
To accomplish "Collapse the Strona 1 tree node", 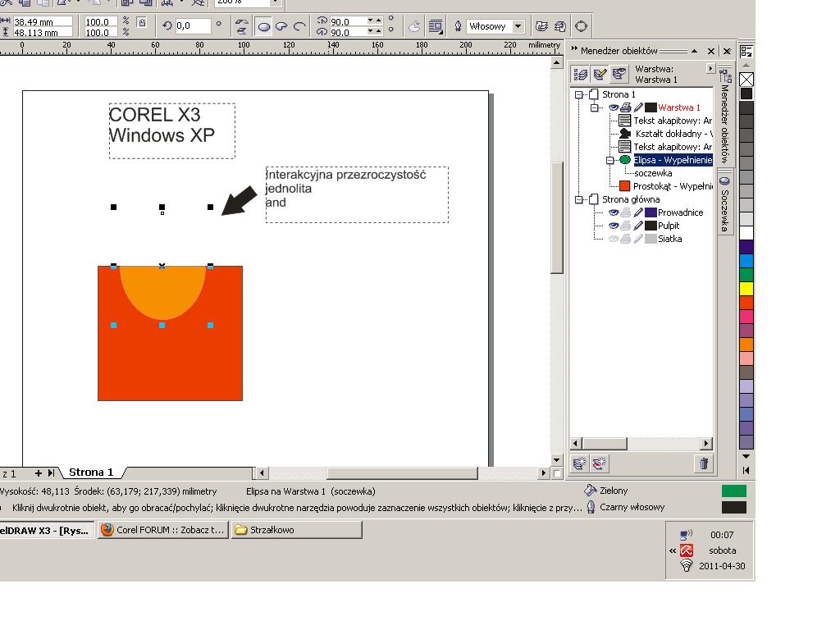I will tap(579, 95).
